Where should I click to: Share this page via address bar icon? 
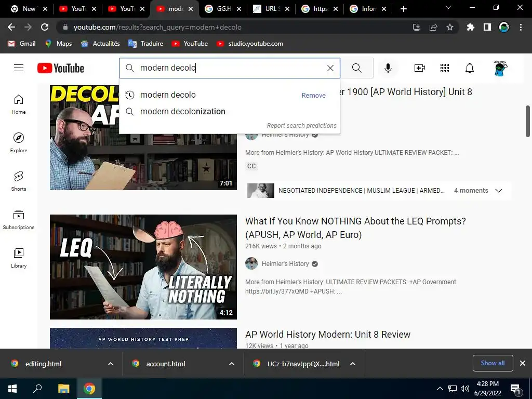pos(433,27)
